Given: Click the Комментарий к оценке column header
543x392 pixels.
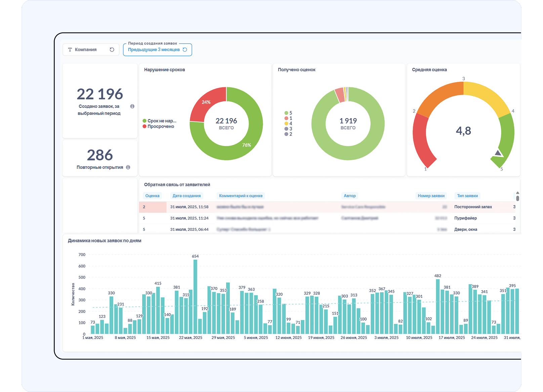Looking at the screenshot, I should click(241, 196).
